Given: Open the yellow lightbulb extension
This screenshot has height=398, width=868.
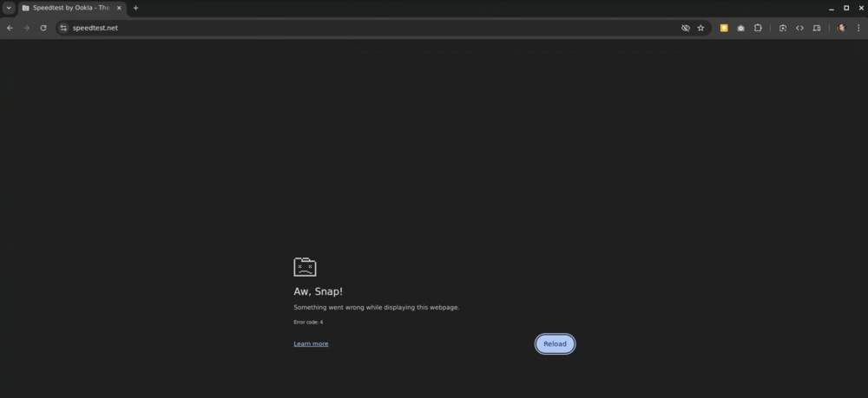Looking at the screenshot, I should (x=724, y=28).
